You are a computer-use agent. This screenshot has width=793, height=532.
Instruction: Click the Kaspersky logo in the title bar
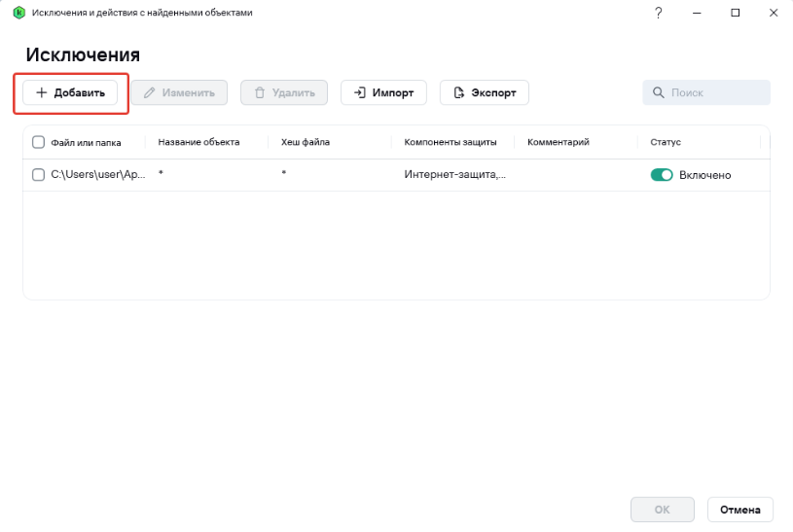(19, 13)
